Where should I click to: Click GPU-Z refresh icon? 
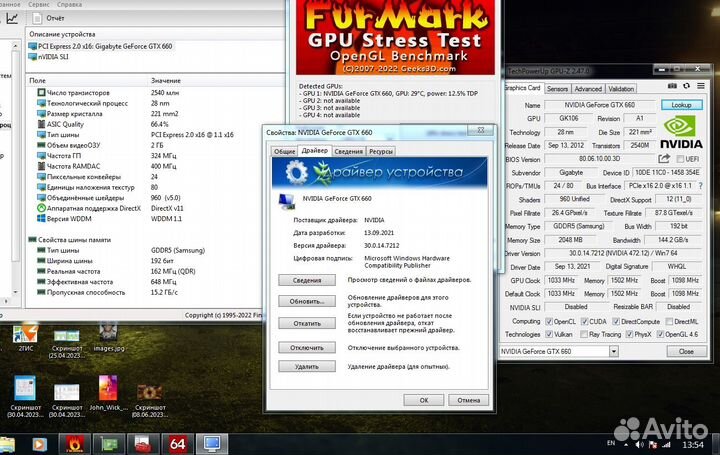tap(686, 86)
